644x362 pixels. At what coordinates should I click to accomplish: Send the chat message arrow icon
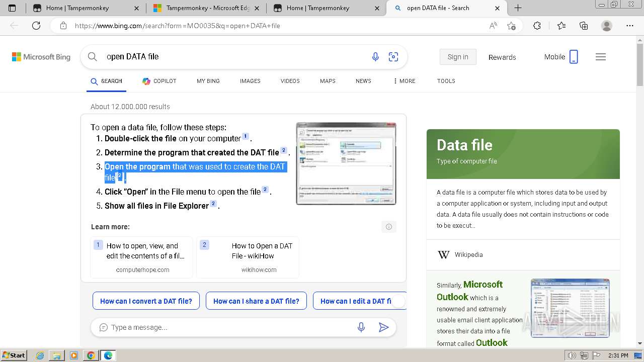[383, 327]
